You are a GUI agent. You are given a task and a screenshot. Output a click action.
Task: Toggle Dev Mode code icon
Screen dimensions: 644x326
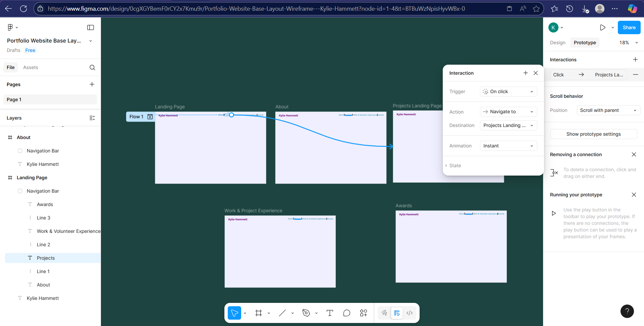point(410,313)
